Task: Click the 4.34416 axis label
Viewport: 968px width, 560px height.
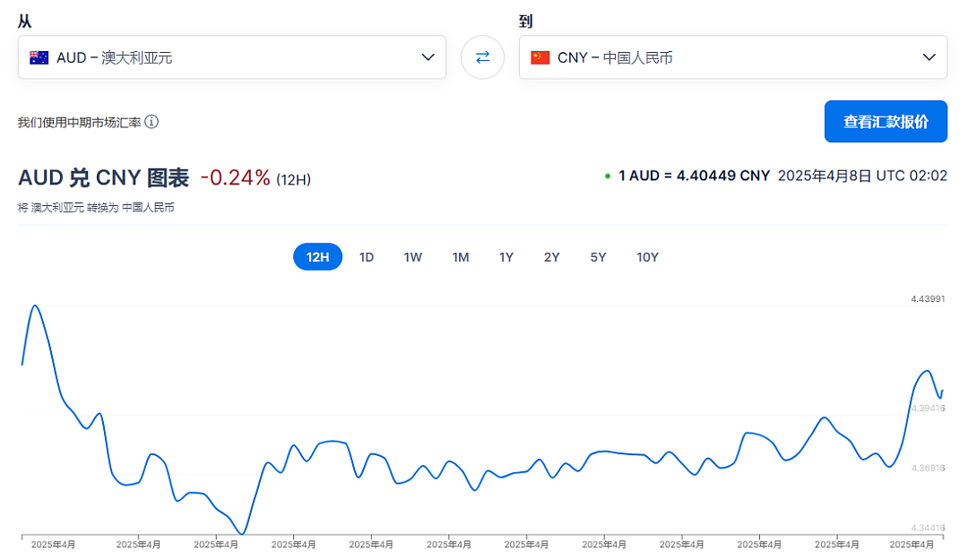Action: tap(928, 528)
